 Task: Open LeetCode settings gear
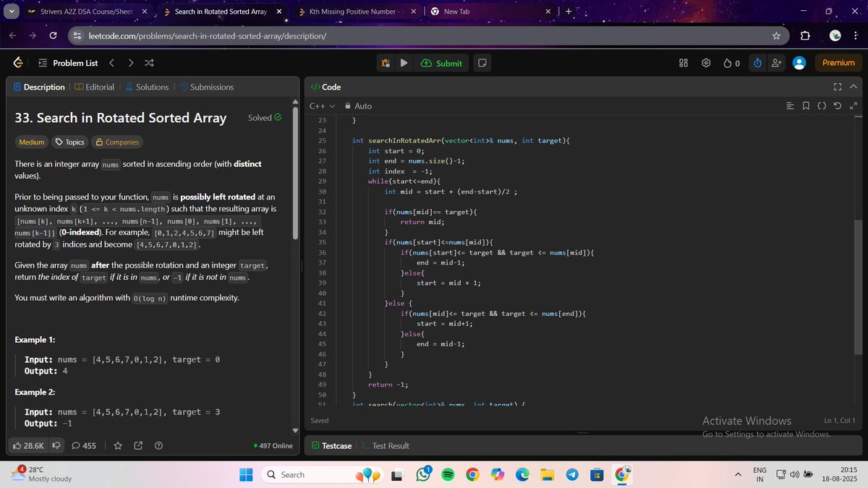pyautogui.click(x=706, y=63)
